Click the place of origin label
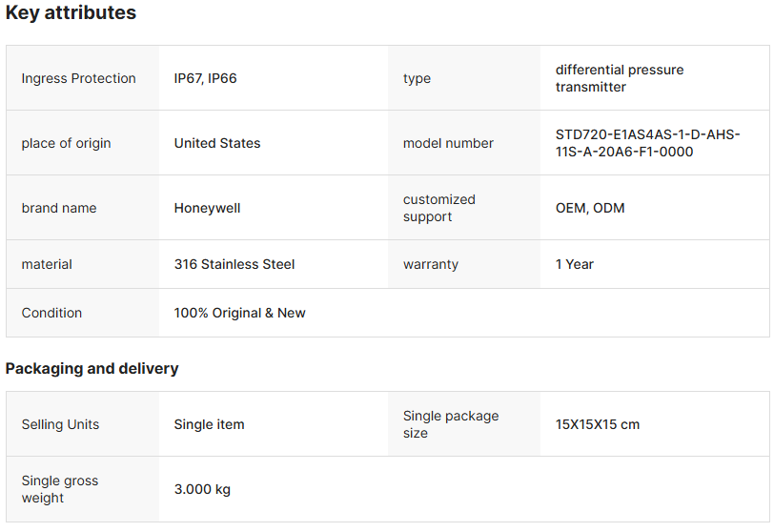This screenshot has width=774, height=532. coord(66,143)
